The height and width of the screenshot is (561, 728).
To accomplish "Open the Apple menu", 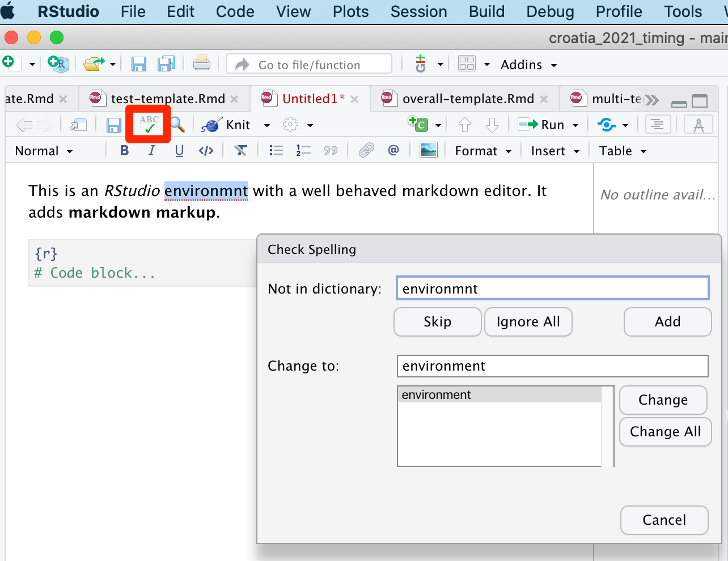I will [x=8, y=11].
